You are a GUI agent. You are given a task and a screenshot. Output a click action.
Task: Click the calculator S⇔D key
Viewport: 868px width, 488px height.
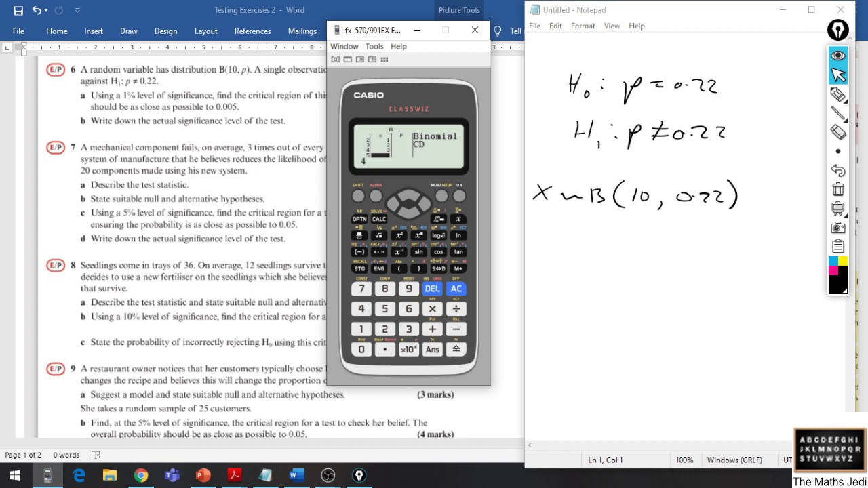(x=438, y=269)
